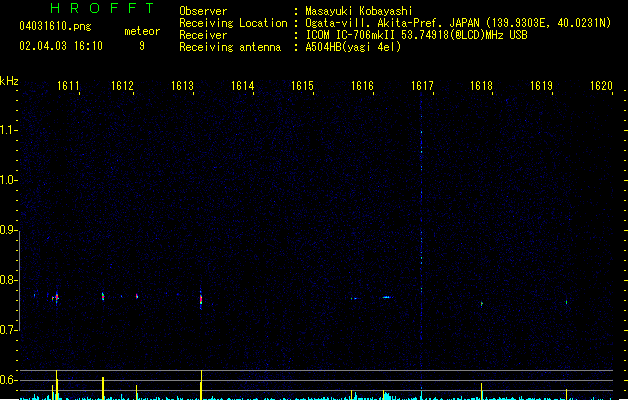Click the Receiver label

203,35
